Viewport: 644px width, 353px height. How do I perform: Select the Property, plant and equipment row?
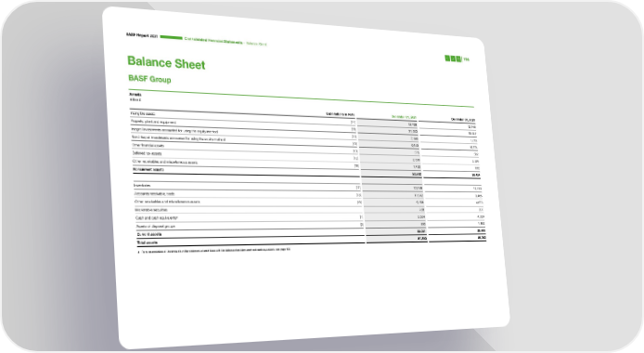304,124
